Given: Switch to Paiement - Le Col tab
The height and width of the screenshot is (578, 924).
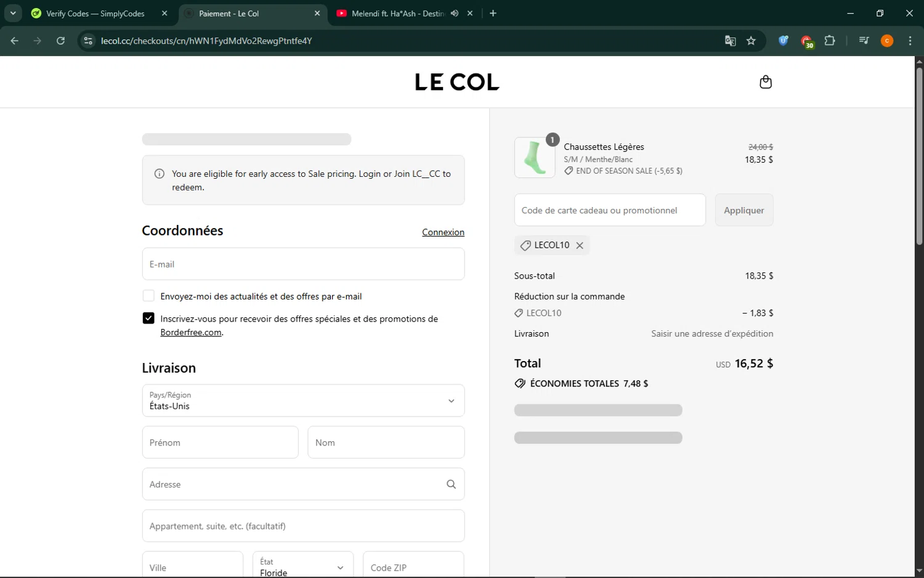Looking at the screenshot, I should click(251, 13).
